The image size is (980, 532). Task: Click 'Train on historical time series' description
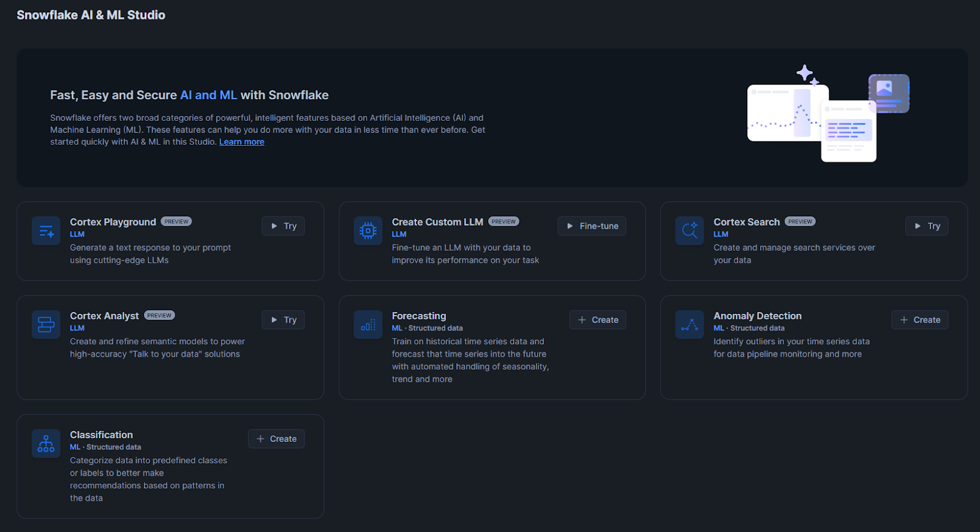click(x=470, y=360)
